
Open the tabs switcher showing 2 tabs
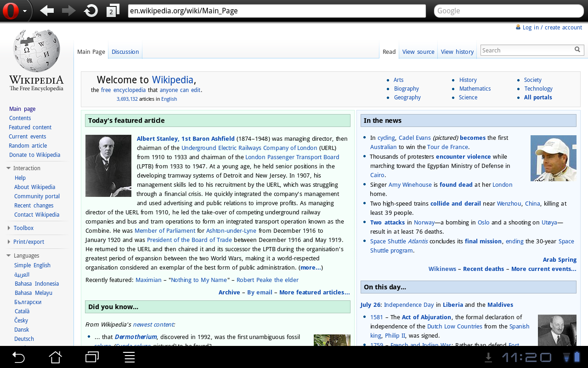point(113,11)
